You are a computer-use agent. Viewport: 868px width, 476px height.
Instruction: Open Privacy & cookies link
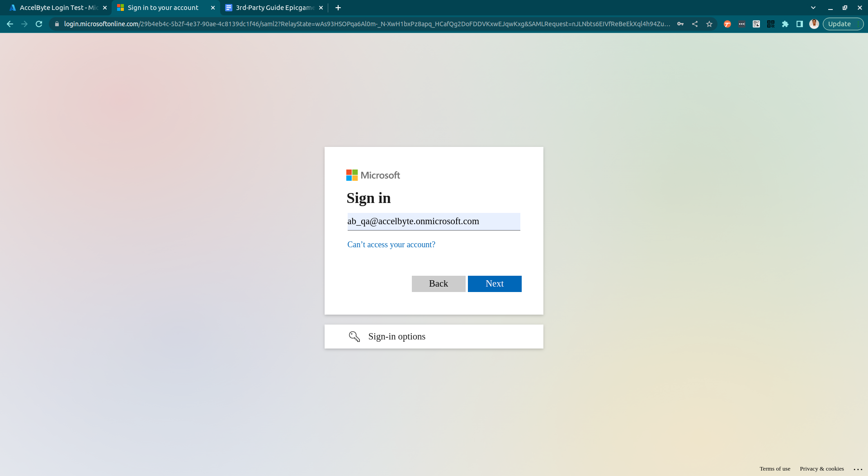(822, 469)
